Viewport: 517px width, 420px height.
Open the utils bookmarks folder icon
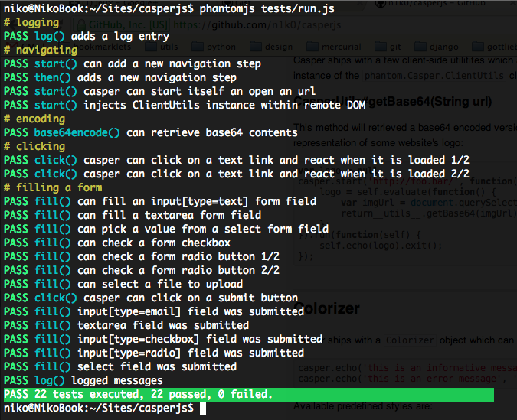(151, 47)
